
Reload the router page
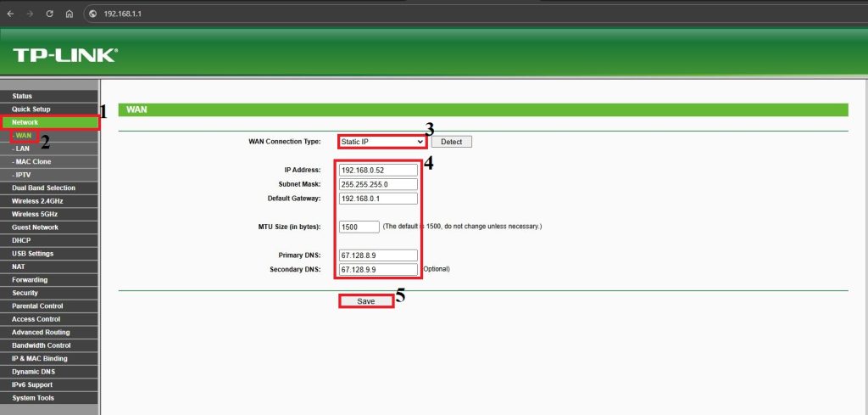point(49,14)
